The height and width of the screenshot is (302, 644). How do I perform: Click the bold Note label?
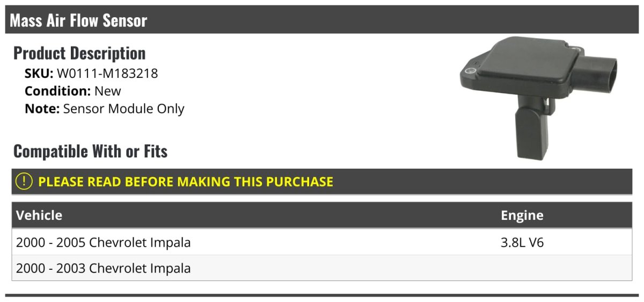pyautogui.click(x=41, y=109)
